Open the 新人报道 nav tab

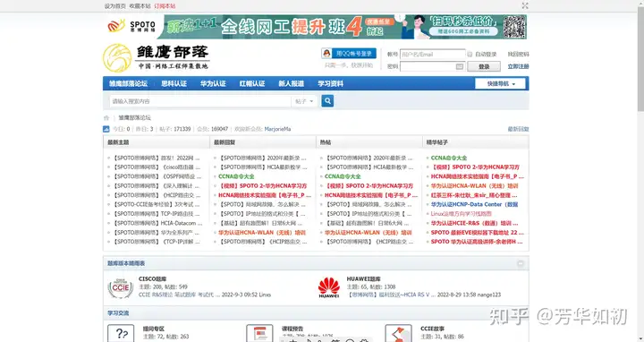click(x=291, y=83)
